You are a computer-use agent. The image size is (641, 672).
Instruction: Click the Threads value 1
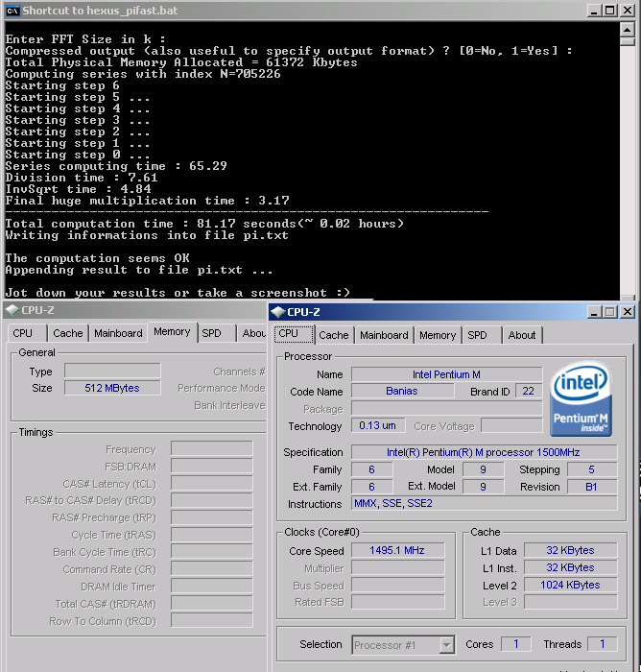click(x=603, y=644)
